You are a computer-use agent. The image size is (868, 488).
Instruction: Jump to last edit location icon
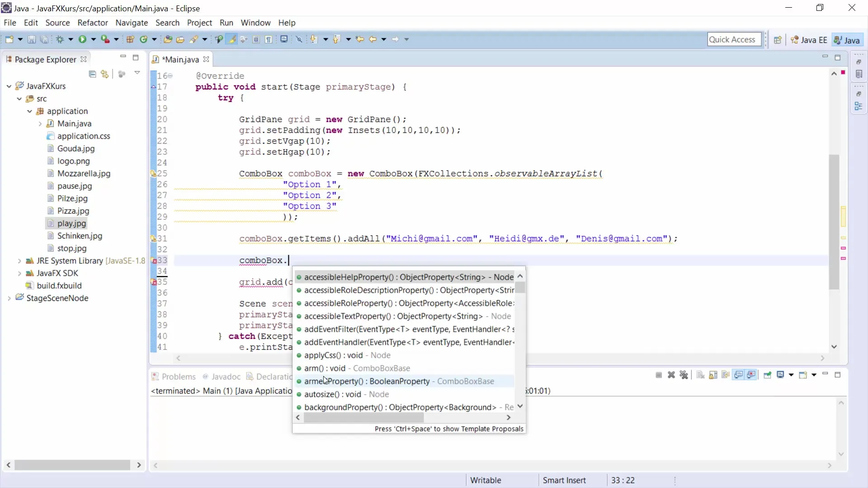click(x=360, y=39)
